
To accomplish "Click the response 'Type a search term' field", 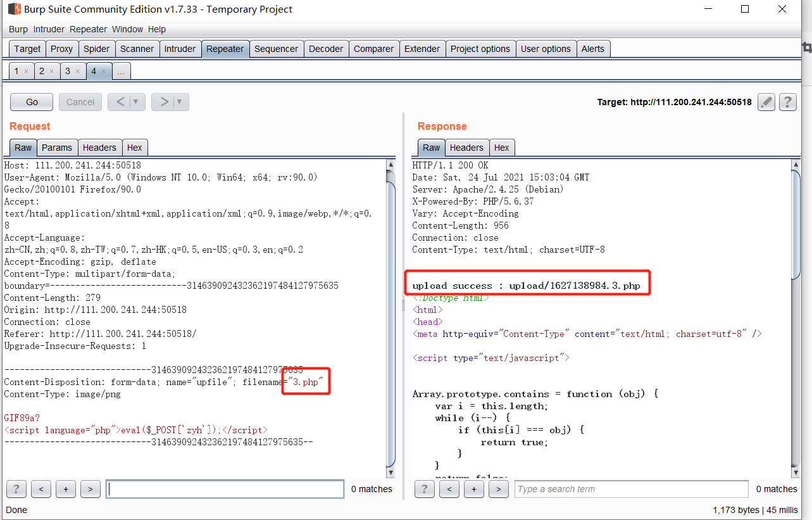I will tap(631, 489).
